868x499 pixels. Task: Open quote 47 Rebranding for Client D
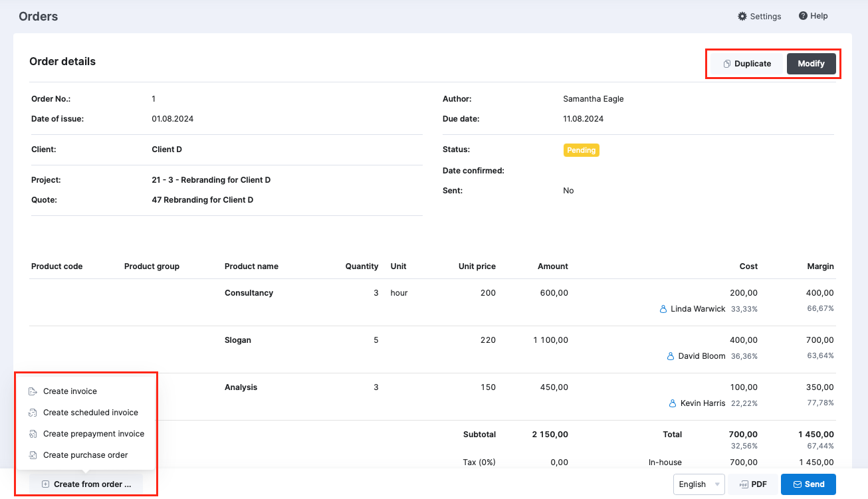(202, 200)
